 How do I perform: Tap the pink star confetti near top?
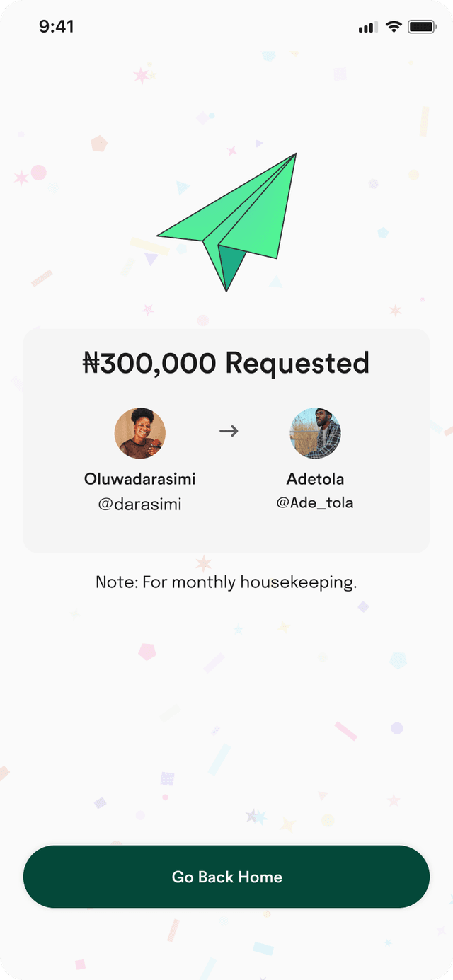(x=142, y=75)
